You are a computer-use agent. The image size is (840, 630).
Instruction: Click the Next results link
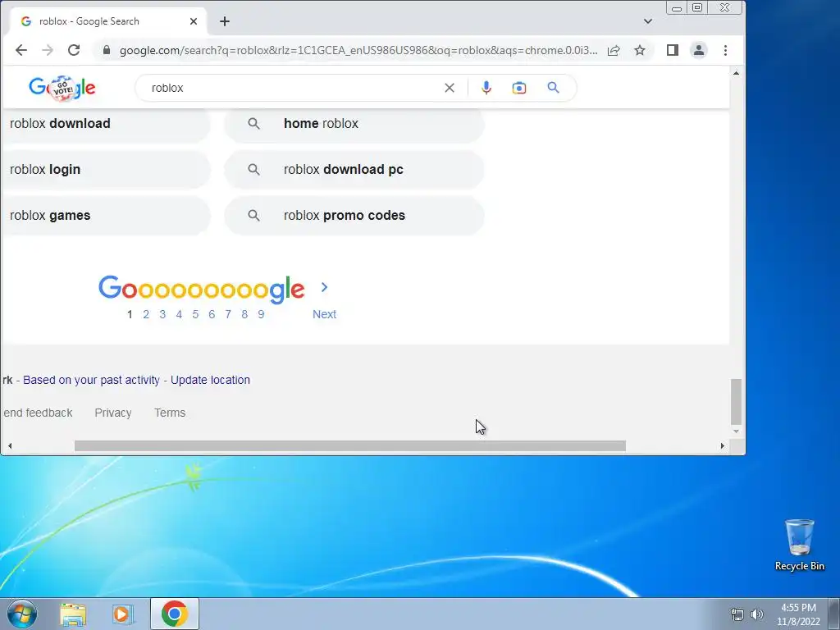pyautogui.click(x=324, y=314)
